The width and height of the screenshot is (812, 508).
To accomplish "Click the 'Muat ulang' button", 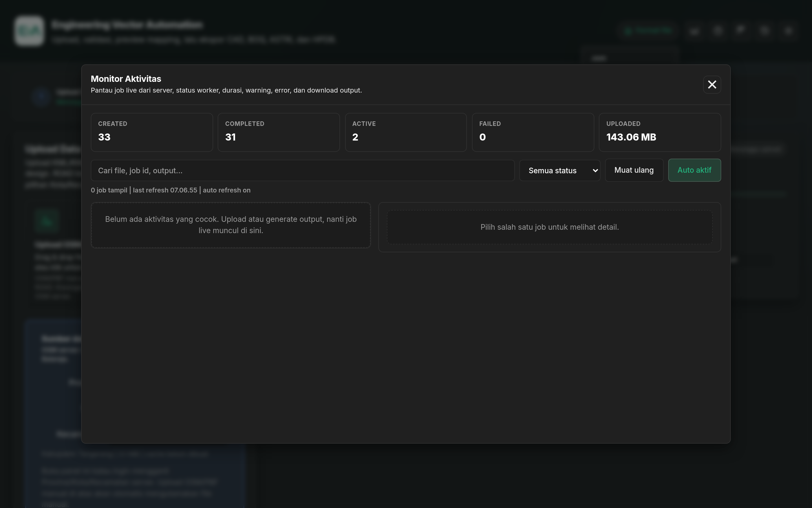I will point(634,170).
